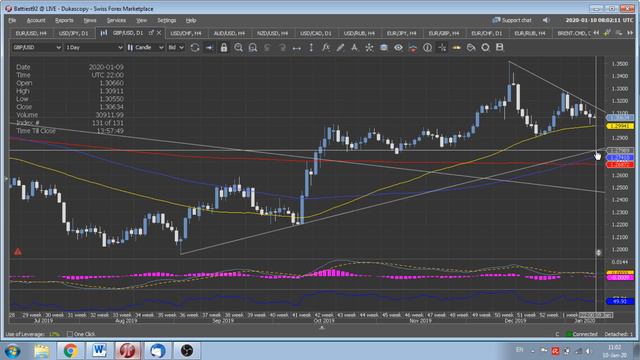
Task: Select the text label A tool
Action: pos(354,48)
